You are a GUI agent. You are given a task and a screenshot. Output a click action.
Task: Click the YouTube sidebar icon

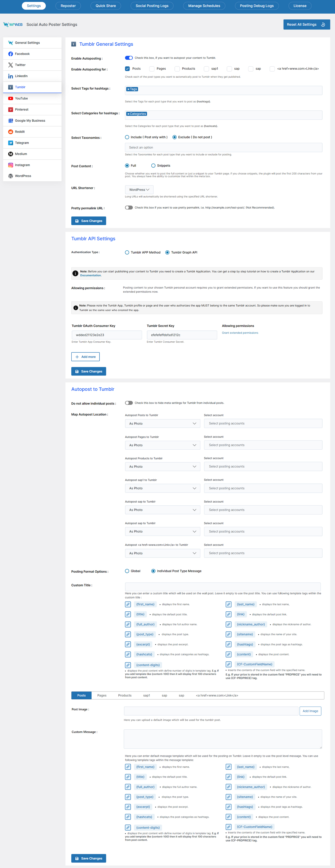point(10,98)
